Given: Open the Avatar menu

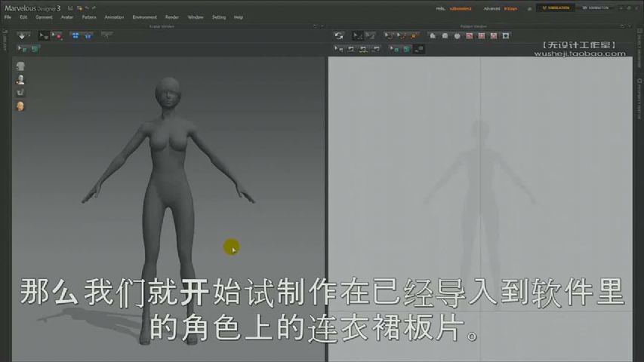Looking at the screenshot, I should (x=67, y=17).
